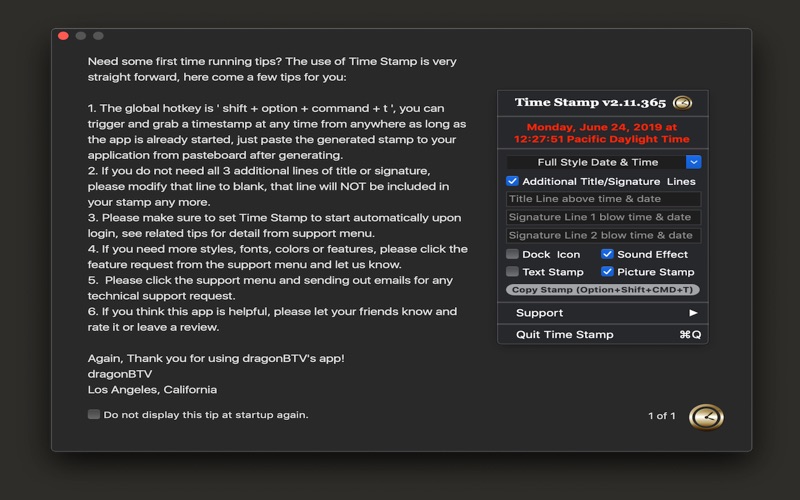Check 'Do not display this tip at startup again'
Image resolution: width=800 pixels, height=500 pixels.
click(93, 414)
